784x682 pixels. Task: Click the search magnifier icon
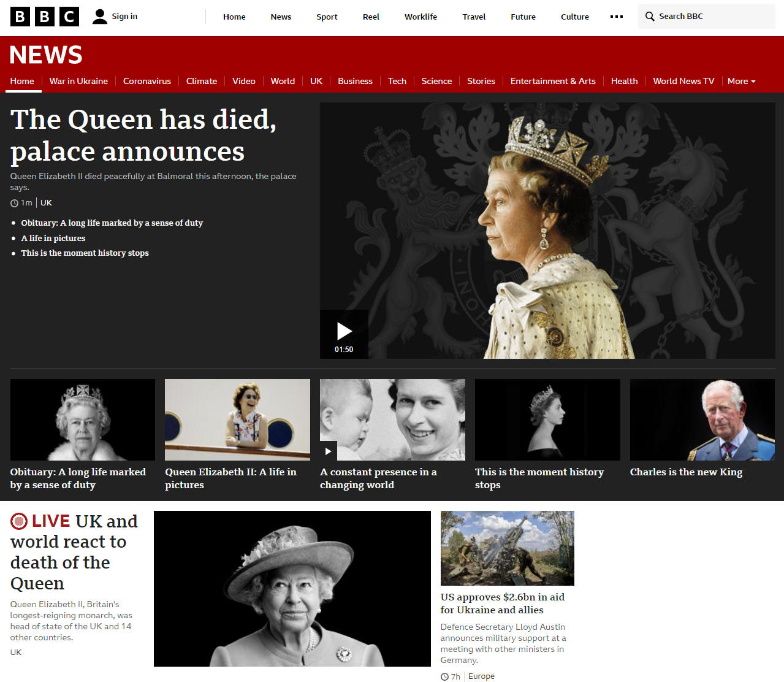click(650, 17)
